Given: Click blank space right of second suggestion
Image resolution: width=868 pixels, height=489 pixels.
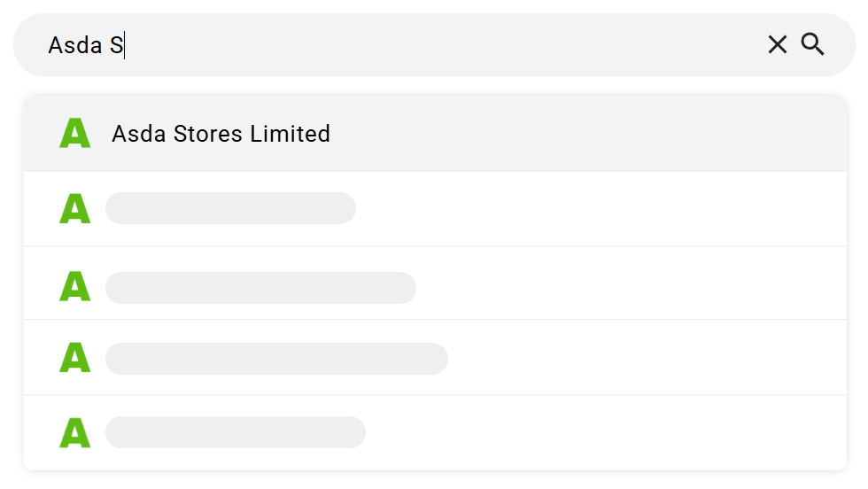Looking at the screenshot, I should pyautogui.click(x=620, y=208).
